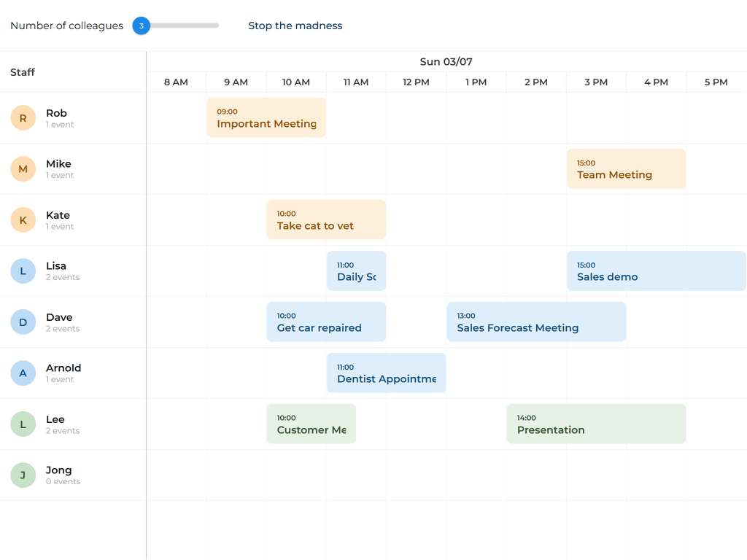Open the Sales Forecast Meeting event
Screen dimensions: 747x560
click(x=536, y=322)
